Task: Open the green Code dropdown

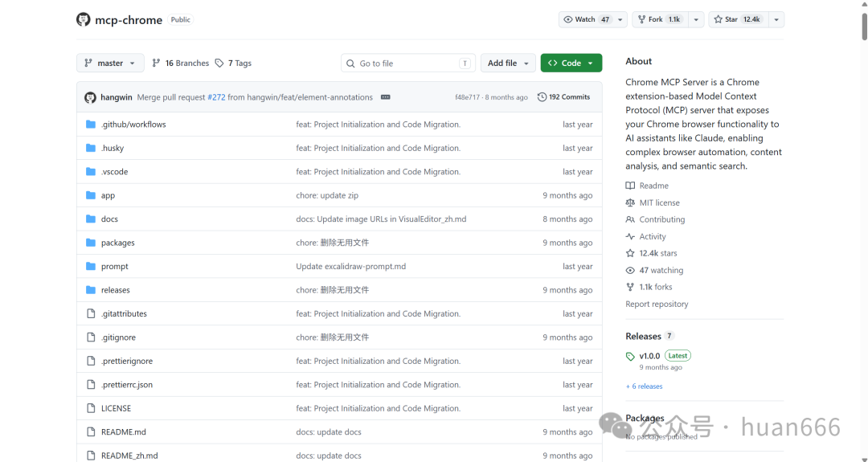Action: (x=571, y=63)
